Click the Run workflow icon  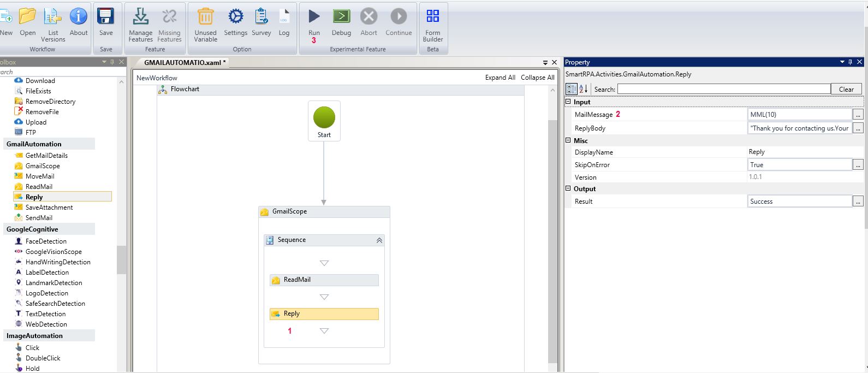(x=314, y=17)
